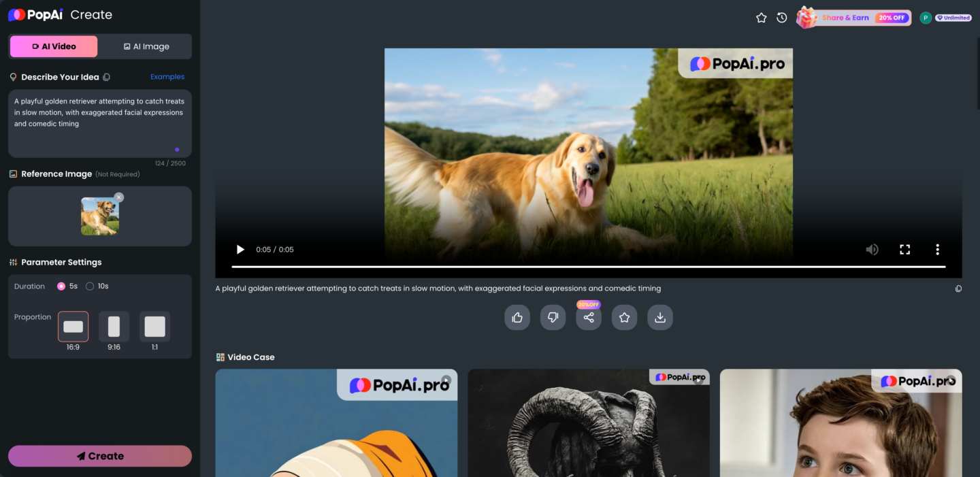The image size is (980, 477).
Task: Remove the reference image with X
Action: 119,197
